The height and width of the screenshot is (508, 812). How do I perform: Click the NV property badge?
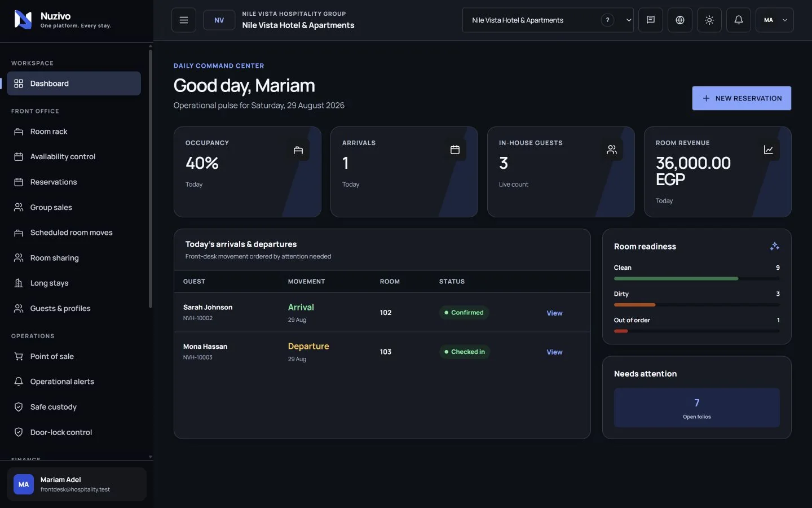point(219,20)
